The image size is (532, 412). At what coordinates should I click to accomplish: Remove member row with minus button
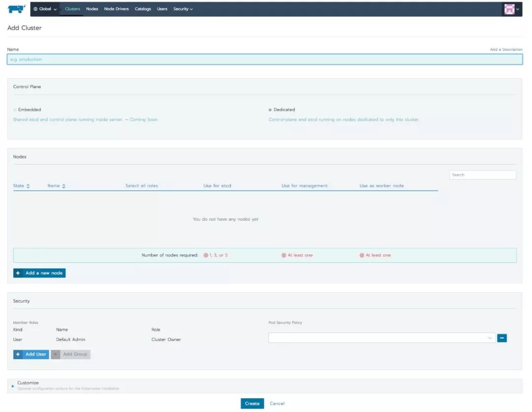point(502,338)
